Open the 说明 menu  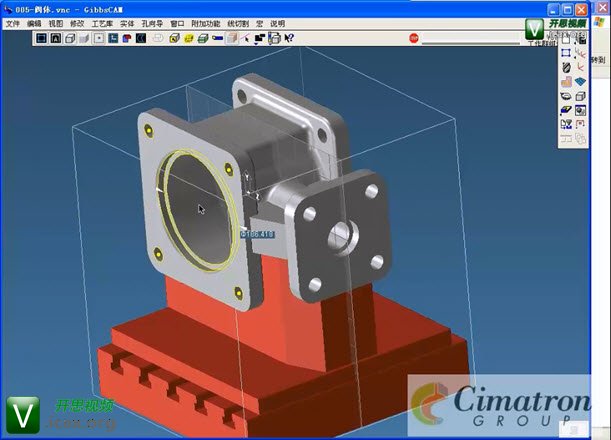[x=277, y=24]
